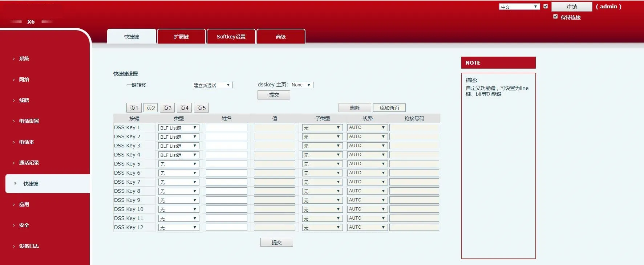Switch to the Softkey设置 tab
The image size is (644, 265).
231,37
